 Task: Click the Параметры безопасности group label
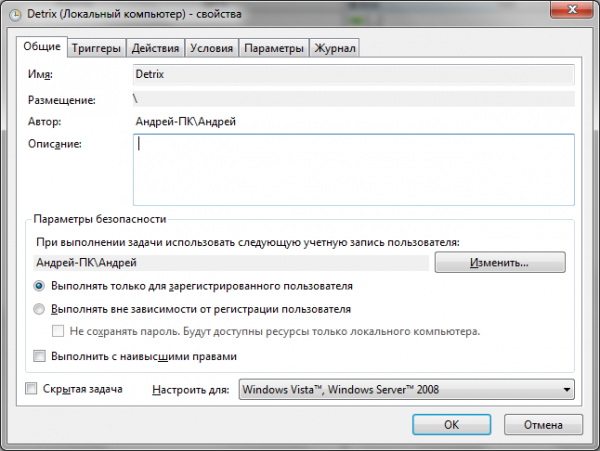point(100,219)
